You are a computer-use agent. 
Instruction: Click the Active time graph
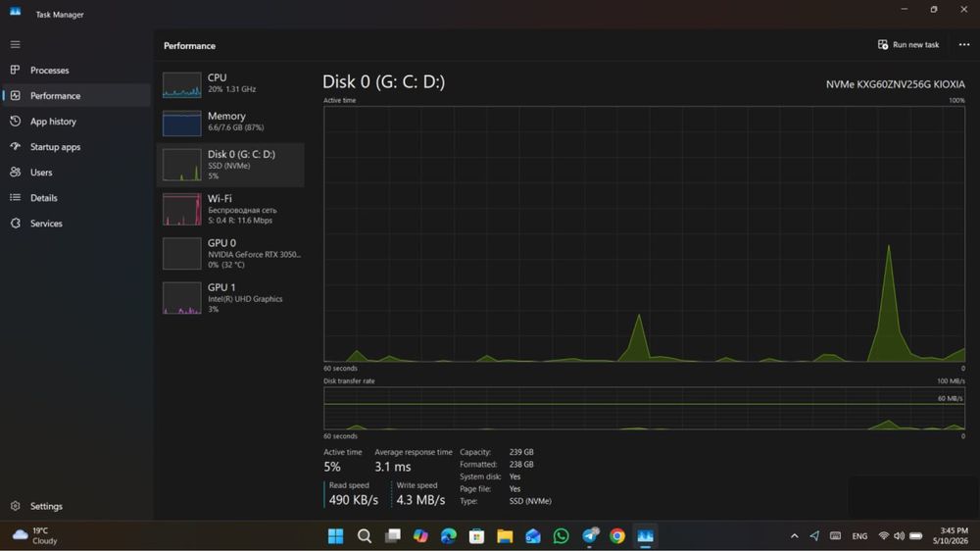[x=645, y=234]
